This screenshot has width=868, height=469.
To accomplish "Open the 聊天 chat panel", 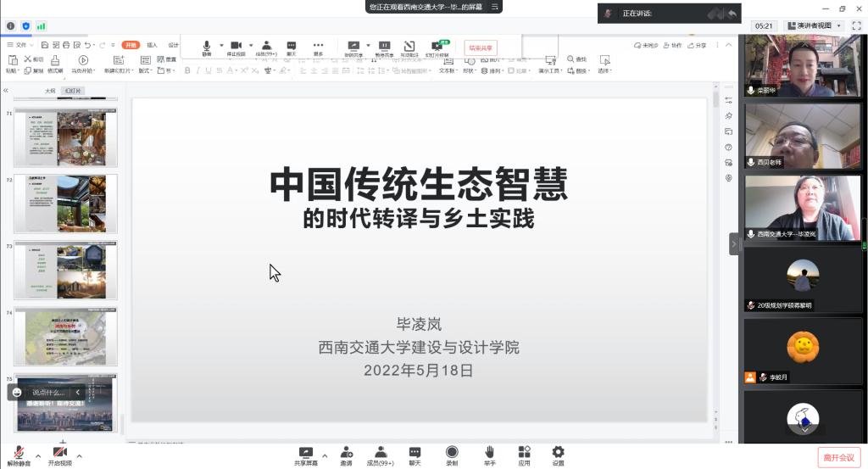I will click(x=415, y=455).
